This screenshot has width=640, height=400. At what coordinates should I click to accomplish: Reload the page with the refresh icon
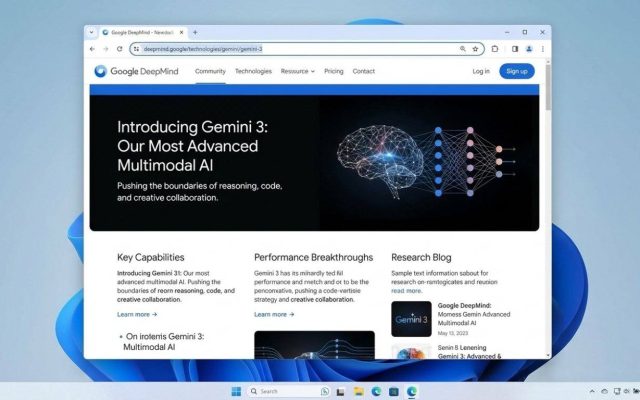tap(120, 49)
